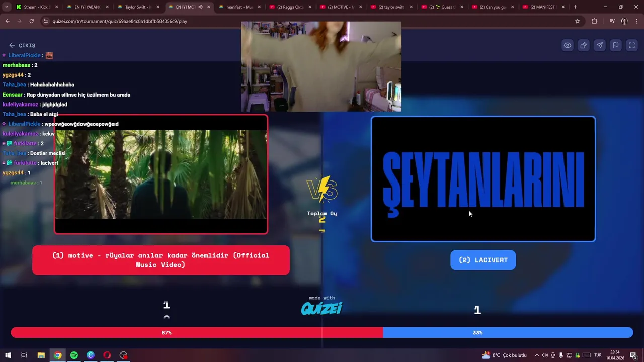Image resolution: width=644 pixels, height=362 pixels.
Task: Click the blue circular taskbar app icon
Action: tap(91, 355)
